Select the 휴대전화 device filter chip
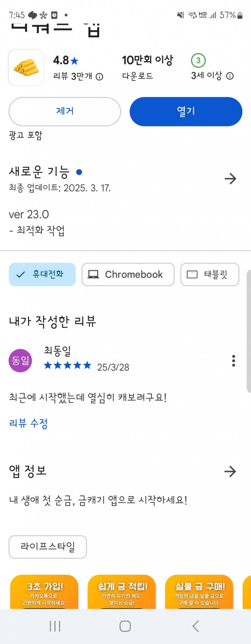The width and height of the screenshot is (251, 644). pyautogui.click(x=42, y=274)
